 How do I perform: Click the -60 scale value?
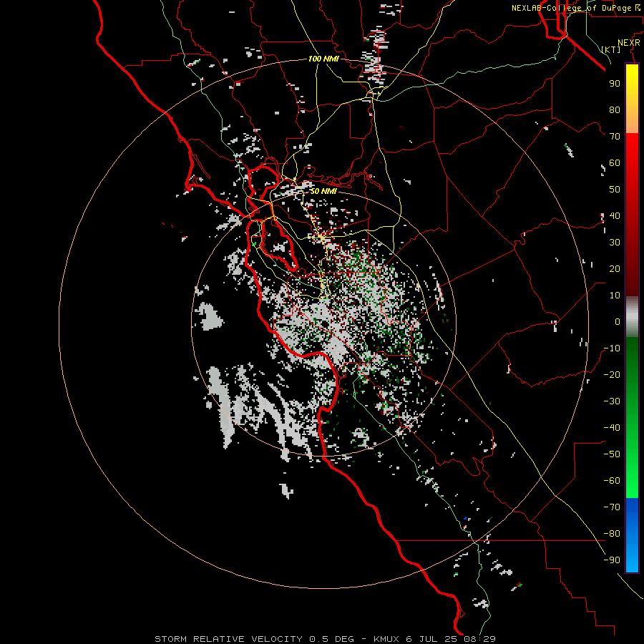pyautogui.click(x=612, y=481)
